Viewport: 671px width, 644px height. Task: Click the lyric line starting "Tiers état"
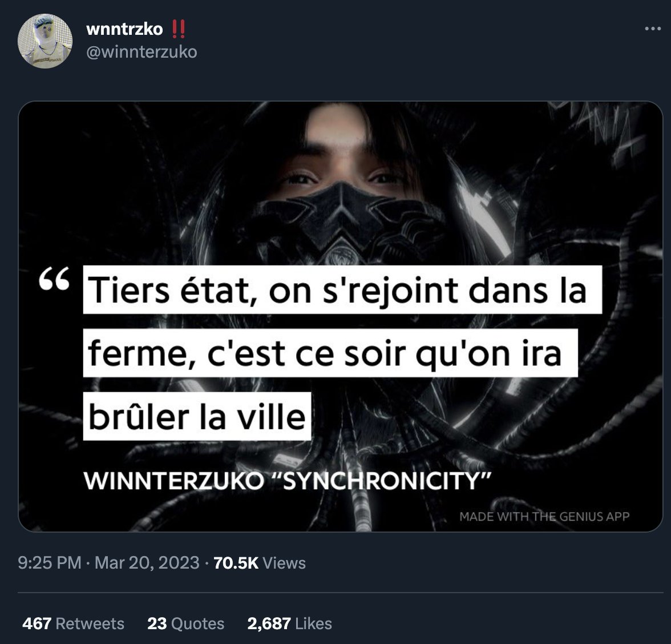(342, 289)
